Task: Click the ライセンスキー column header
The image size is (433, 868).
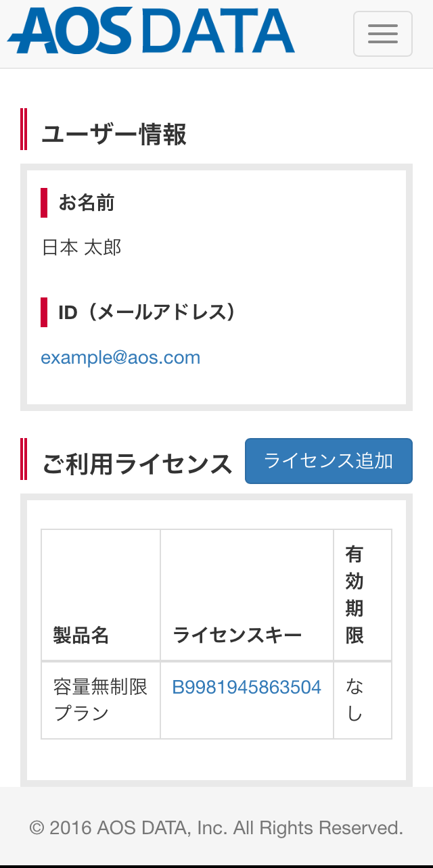Action: click(237, 635)
